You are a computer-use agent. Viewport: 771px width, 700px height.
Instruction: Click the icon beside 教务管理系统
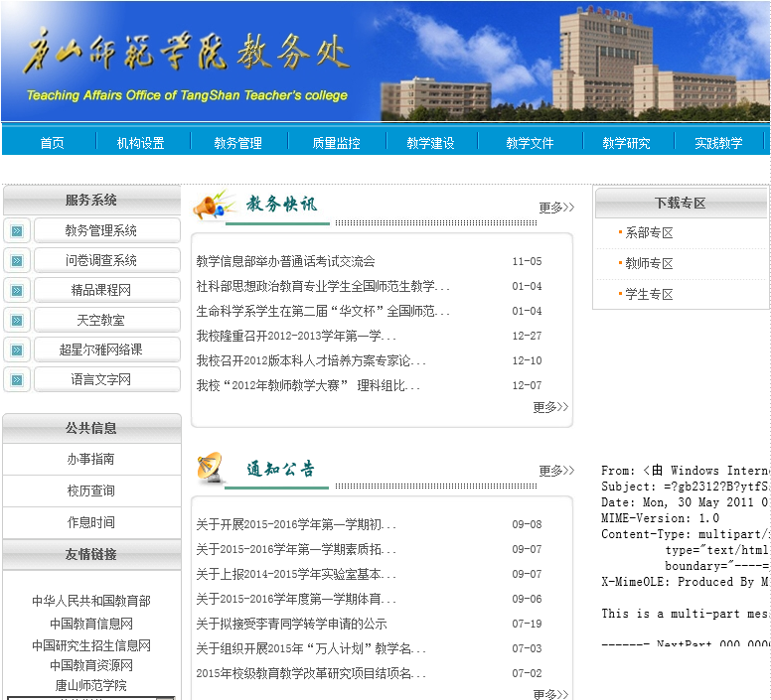point(17,231)
